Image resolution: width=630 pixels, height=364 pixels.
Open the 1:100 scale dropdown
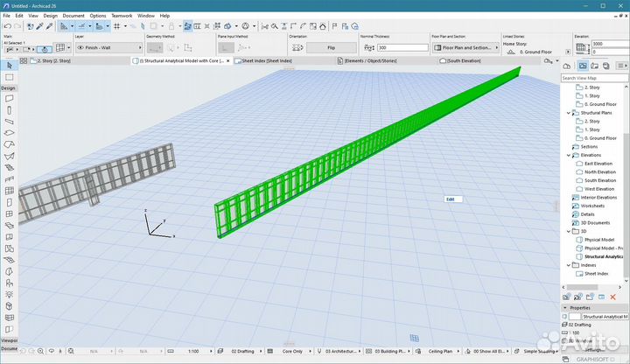tap(195, 351)
